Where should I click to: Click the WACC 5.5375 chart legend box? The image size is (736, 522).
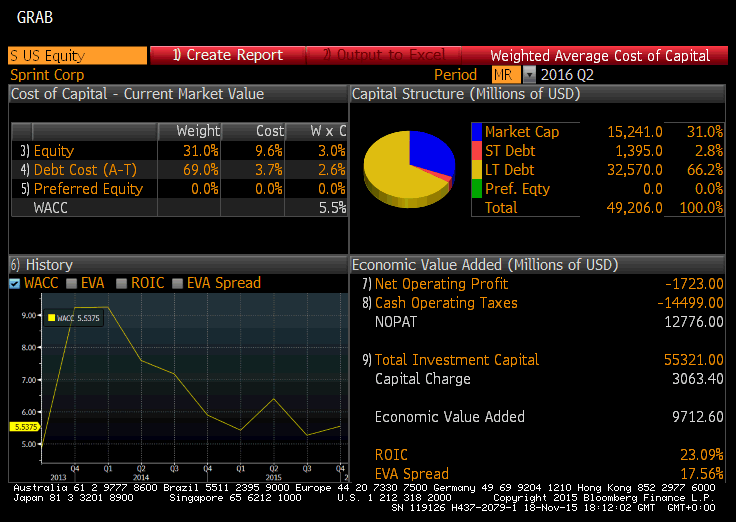[x=74, y=318]
